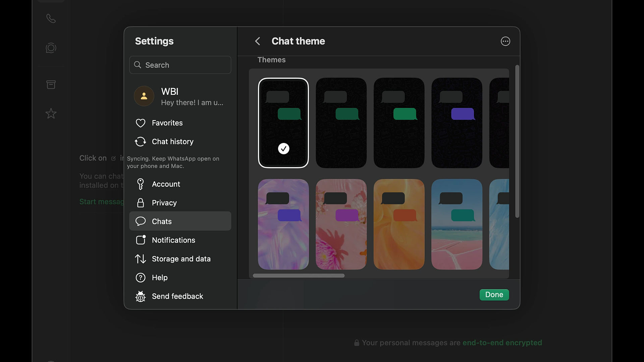
Task: Click the settings Search field
Action: click(x=180, y=65)
